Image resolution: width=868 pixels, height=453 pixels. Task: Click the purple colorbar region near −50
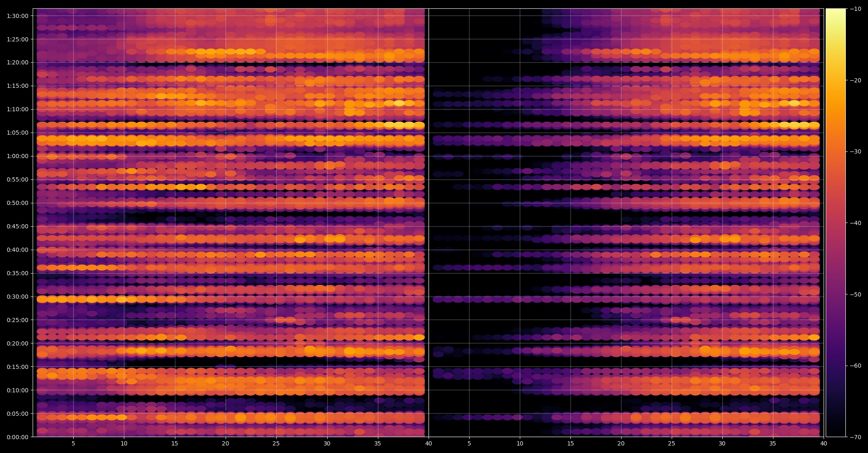[x=835, y=294]
